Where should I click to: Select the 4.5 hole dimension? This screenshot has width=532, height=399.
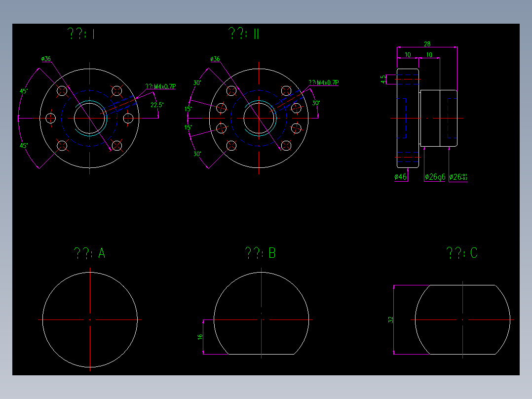point(383,80)
